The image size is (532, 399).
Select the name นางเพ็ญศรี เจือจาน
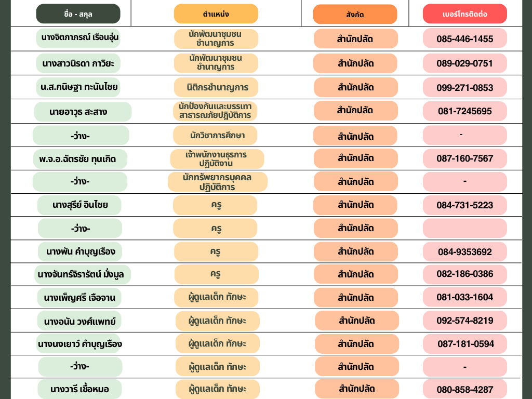[x=79, y=298]
